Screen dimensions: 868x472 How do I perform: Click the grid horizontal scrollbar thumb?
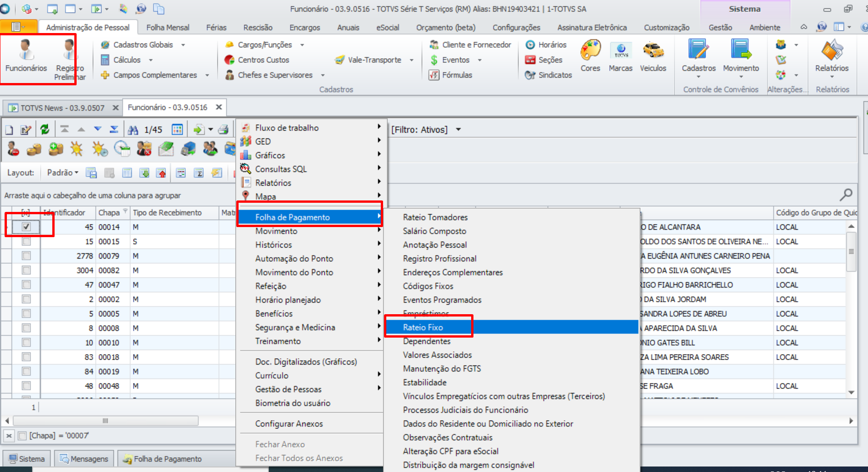point(106,421)
